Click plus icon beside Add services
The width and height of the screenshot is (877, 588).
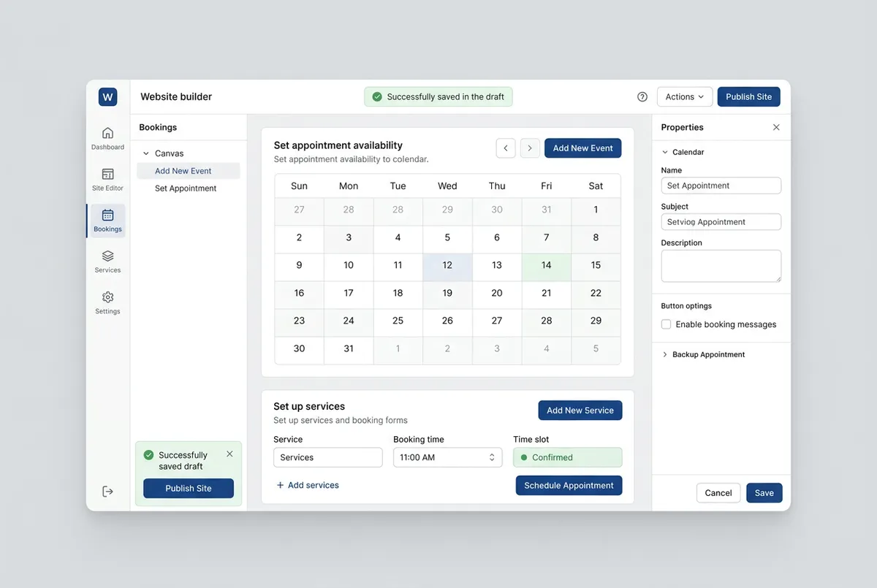[280, 485]
